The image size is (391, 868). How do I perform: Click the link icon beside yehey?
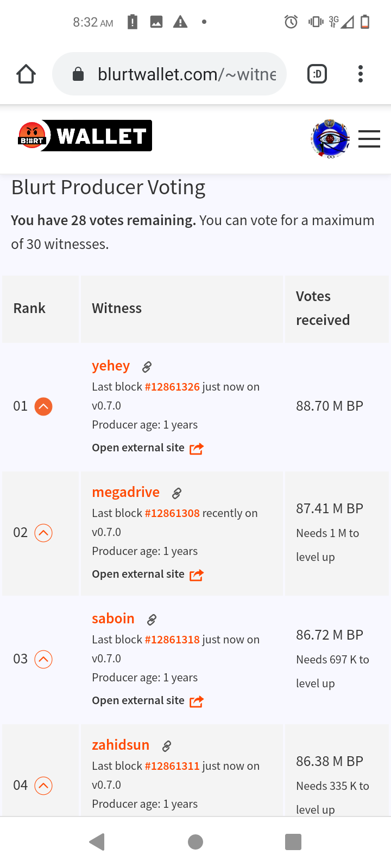pos(147,367)
